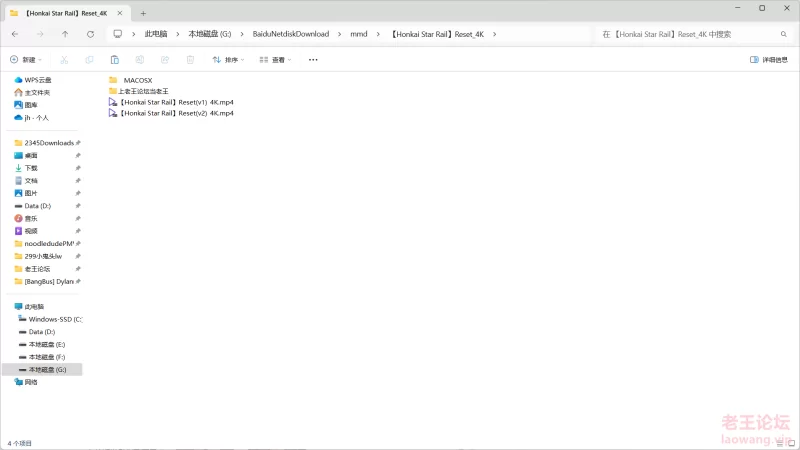Open the more options ellipsis menu
This screenshot has width=800, height=450.
tap(313, 60)
